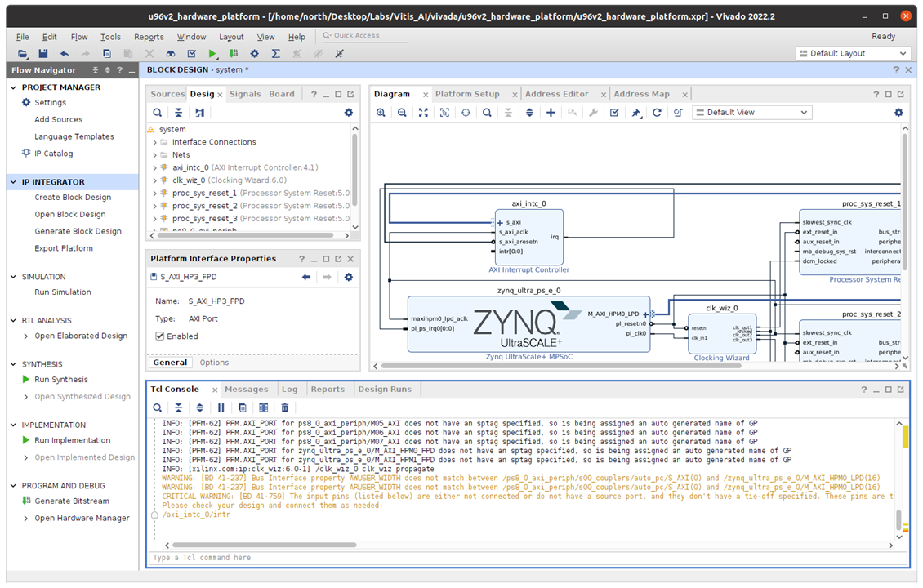Image resolution: width=923 pixels, height=588 pixels.
Task: Click the pin icon in Diagram toolbar
Action: (x=635, y=113)
